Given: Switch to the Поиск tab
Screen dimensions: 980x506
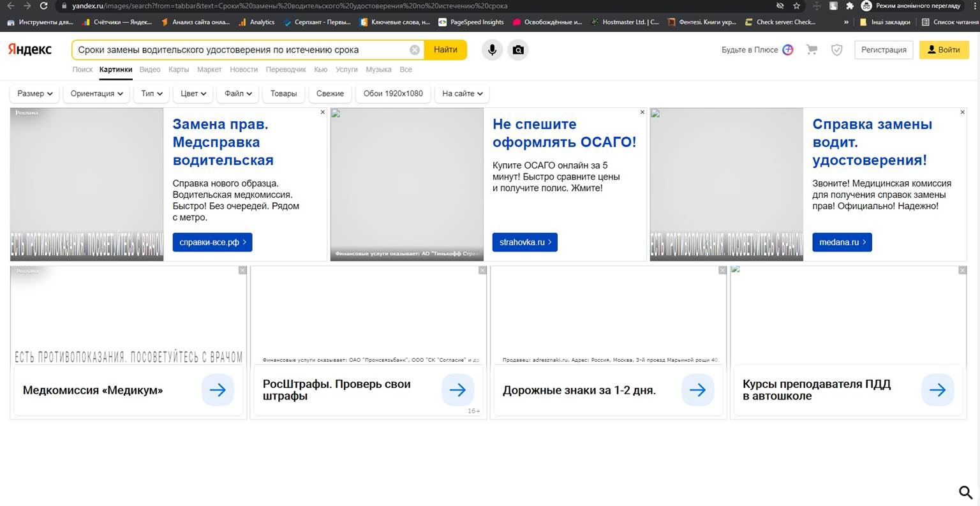Looking at the screenshot, I should (82, 70).
